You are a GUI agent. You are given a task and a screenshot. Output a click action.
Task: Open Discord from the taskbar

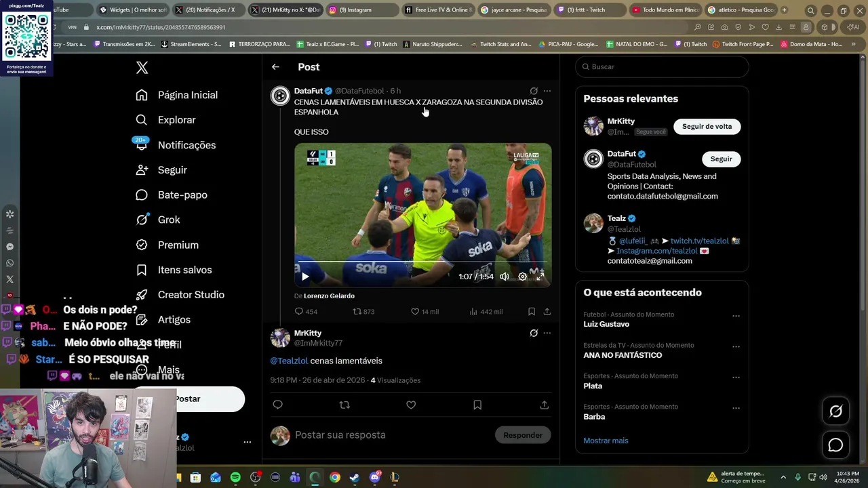[375, 477]
